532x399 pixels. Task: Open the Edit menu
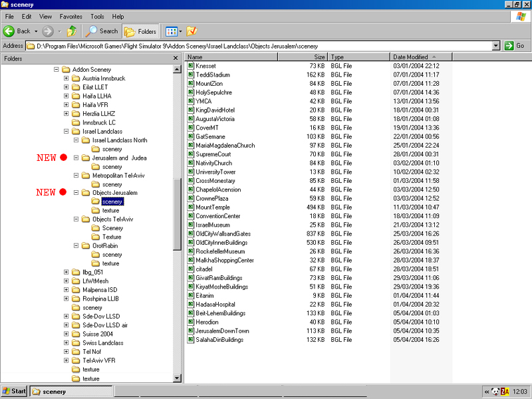click(x=27, y=16)
